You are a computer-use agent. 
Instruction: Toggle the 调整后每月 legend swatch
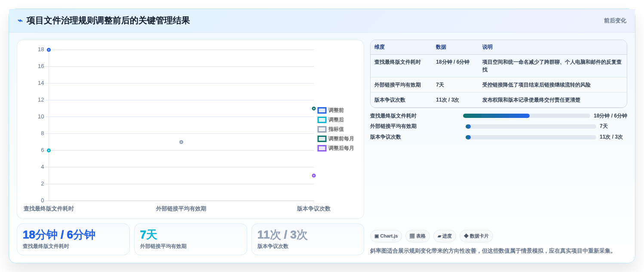pos(322,148)
